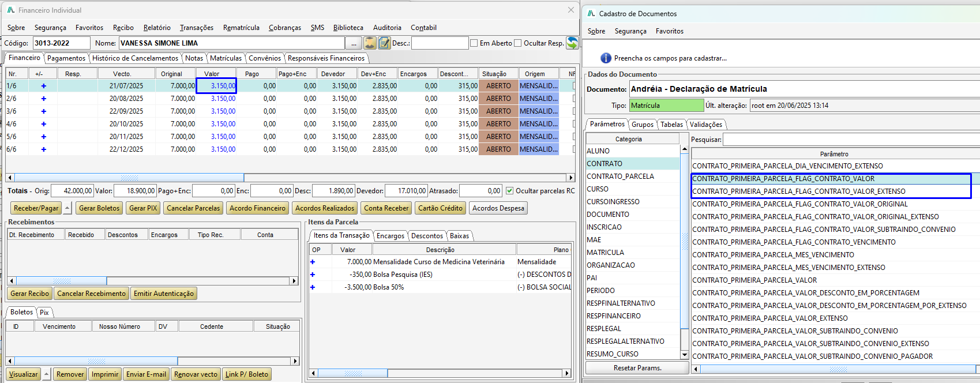Click the green-blue refresh arrows icon
Image resolution: width=980 pixels, height=383 pixels.
pos(572,43)
